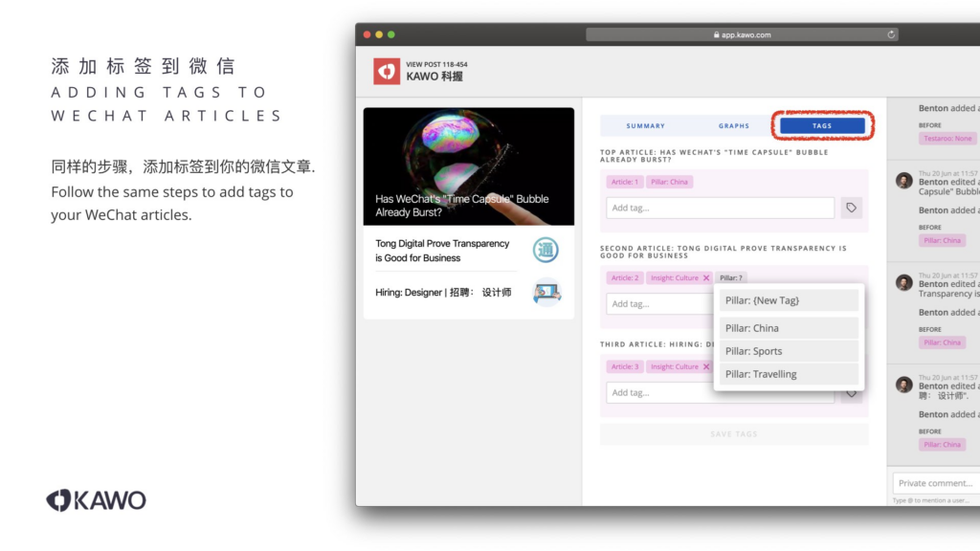Pick 'Pillar: Sports' from suggestion list
The height and width of the screenshot is (551, 980).
[x=789, y=351]
